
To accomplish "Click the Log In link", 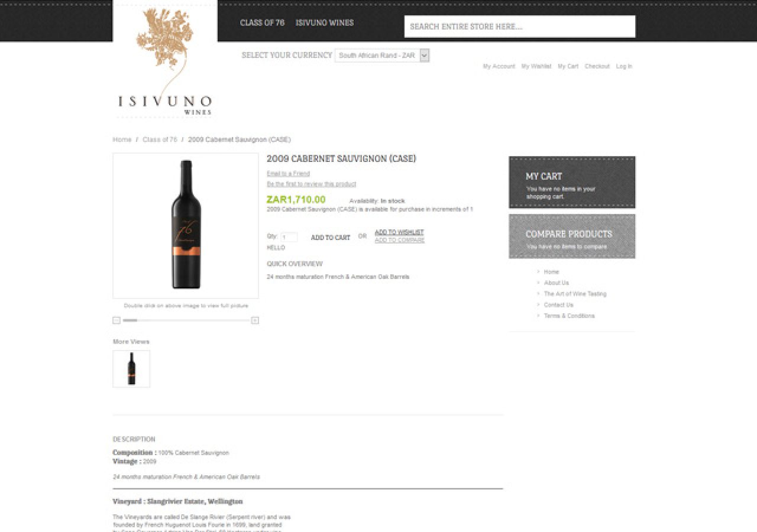I will (x=624, y=66).
